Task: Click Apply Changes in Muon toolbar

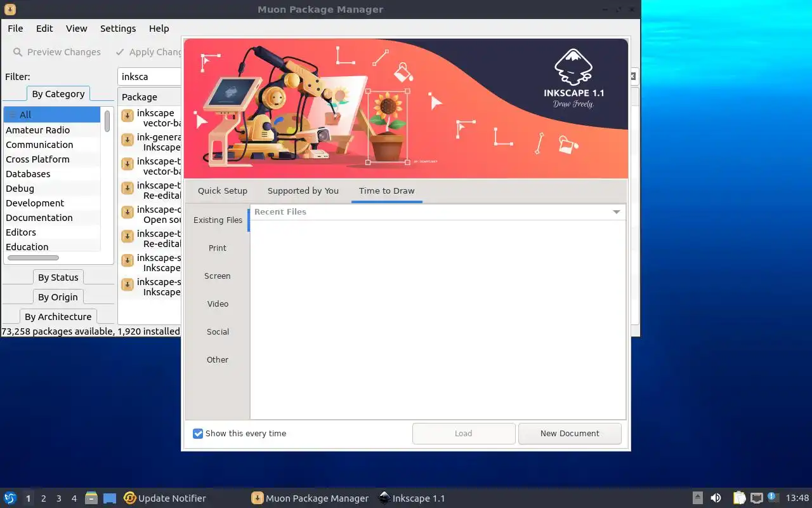Action: point(149,52)
